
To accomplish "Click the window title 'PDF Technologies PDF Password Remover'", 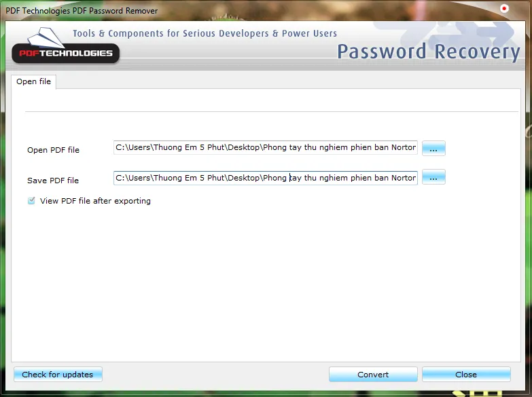I will (x=82, y=11).
